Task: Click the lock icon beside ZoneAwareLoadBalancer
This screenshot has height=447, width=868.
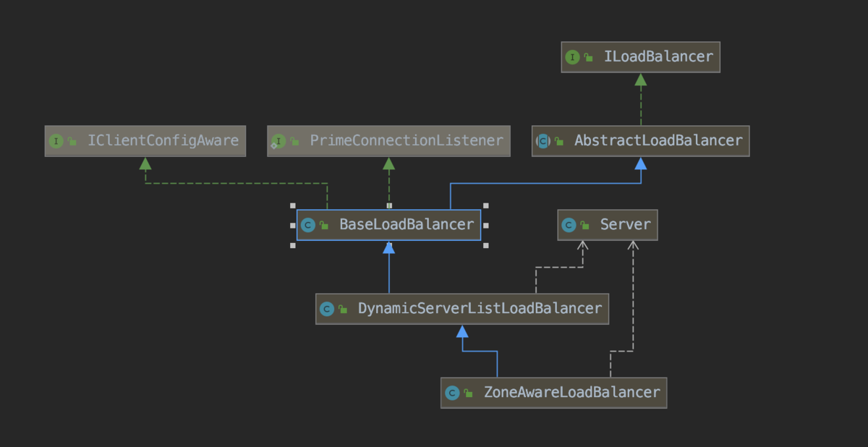Action: pos(469,393)
